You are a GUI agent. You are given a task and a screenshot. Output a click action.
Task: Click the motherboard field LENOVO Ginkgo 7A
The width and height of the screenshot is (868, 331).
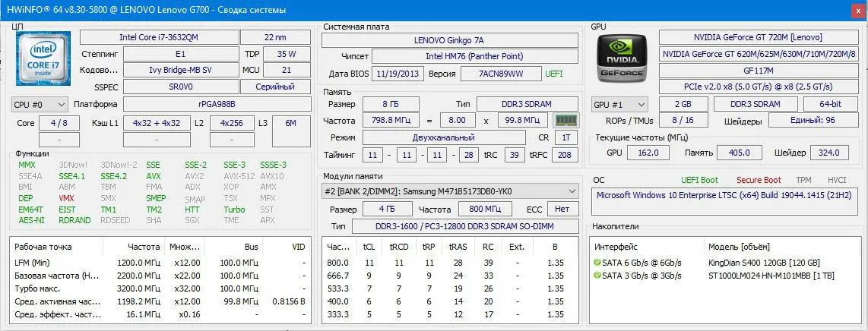tap(450, 39)
